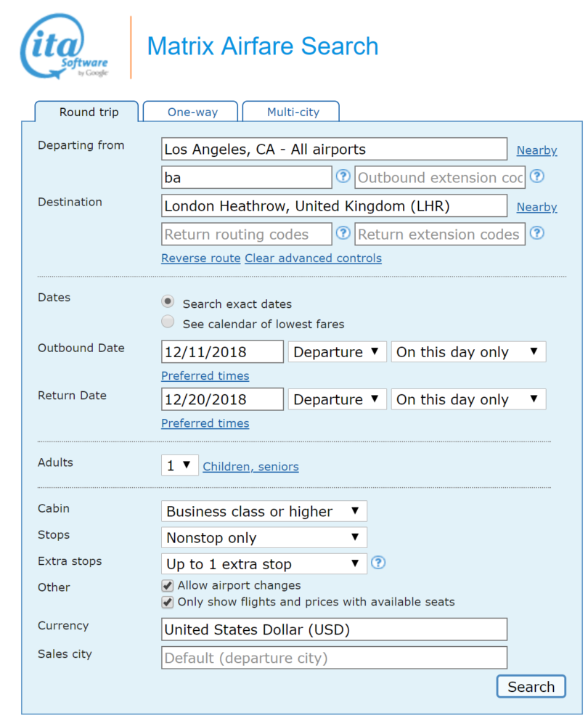Open "Preferred times" for the outbound date
This screenshot has height=726, width=588.
205,375
